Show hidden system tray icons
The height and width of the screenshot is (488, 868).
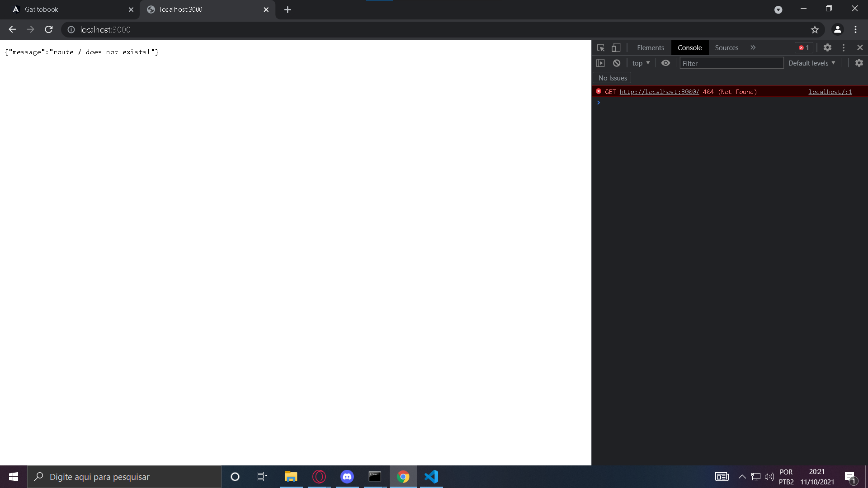click(742, 477)
